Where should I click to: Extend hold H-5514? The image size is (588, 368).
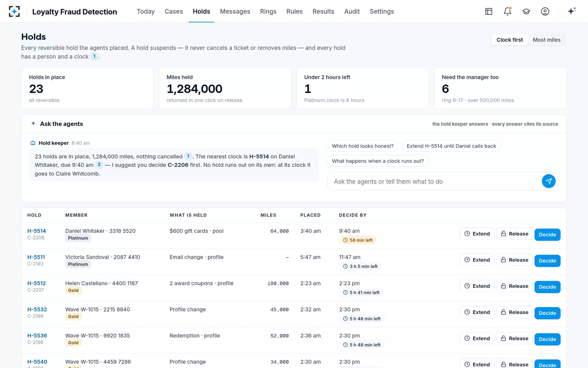pyautogui.click(x=477, y=234)
